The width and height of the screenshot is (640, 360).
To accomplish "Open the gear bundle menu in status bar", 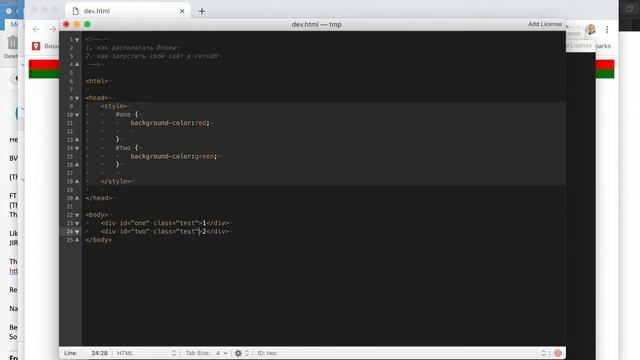I will coord(241,353).
